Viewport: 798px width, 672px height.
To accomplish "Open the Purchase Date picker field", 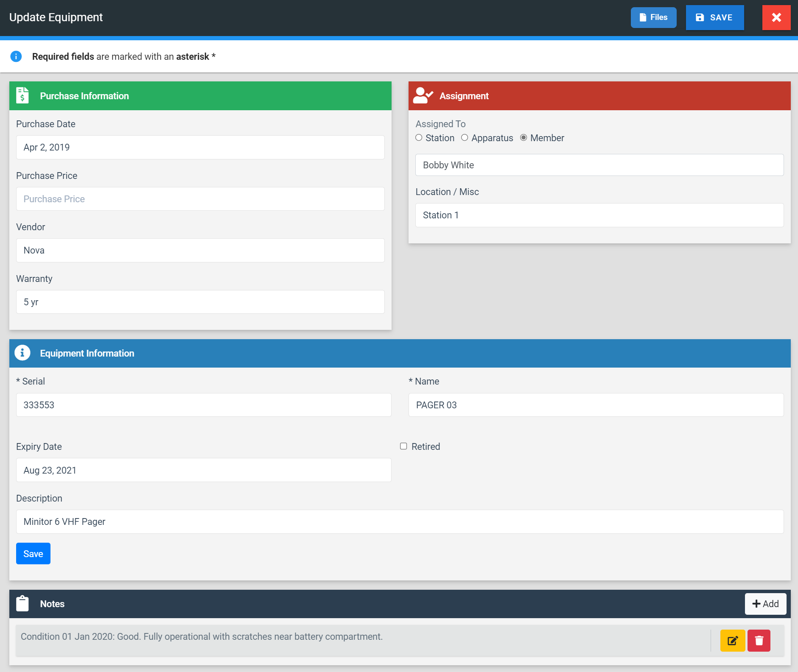I will point(200,147).
